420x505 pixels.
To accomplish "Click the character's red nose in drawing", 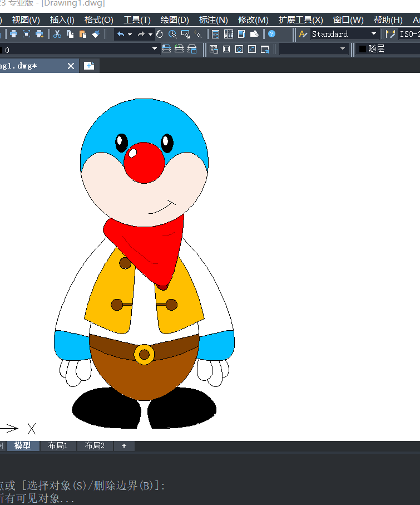I will (x=144, y=163).
